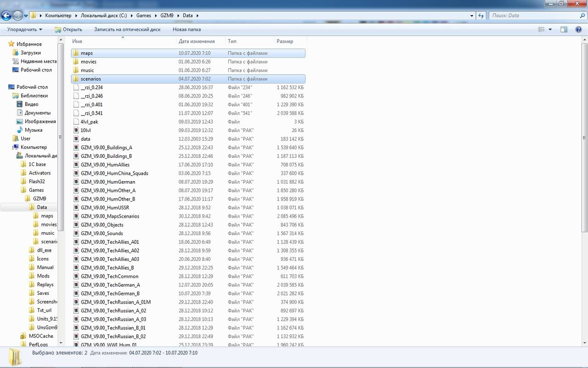Open the view options dropdown arrow
The height and width of the screenshot is (368, 588).
click(x=550, y=29)
